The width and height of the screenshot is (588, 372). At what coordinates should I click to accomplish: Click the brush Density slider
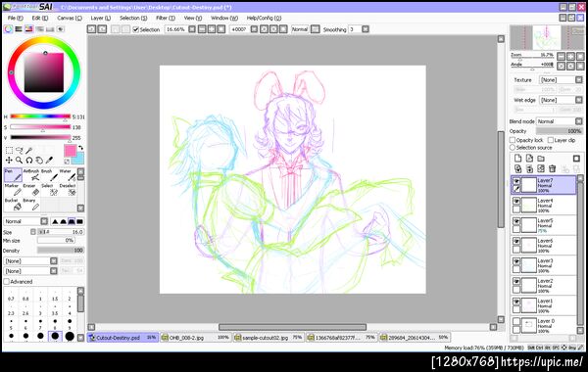61,251
